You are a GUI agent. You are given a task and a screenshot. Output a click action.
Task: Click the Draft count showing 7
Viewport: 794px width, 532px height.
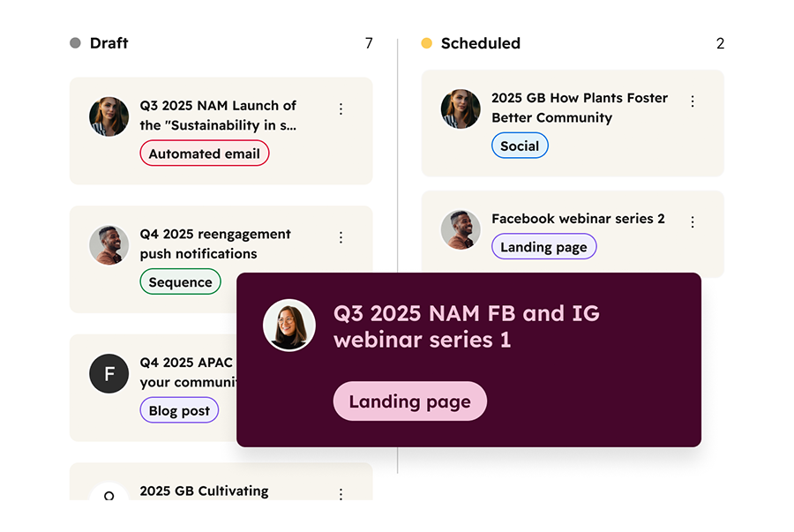coord(369,42)
